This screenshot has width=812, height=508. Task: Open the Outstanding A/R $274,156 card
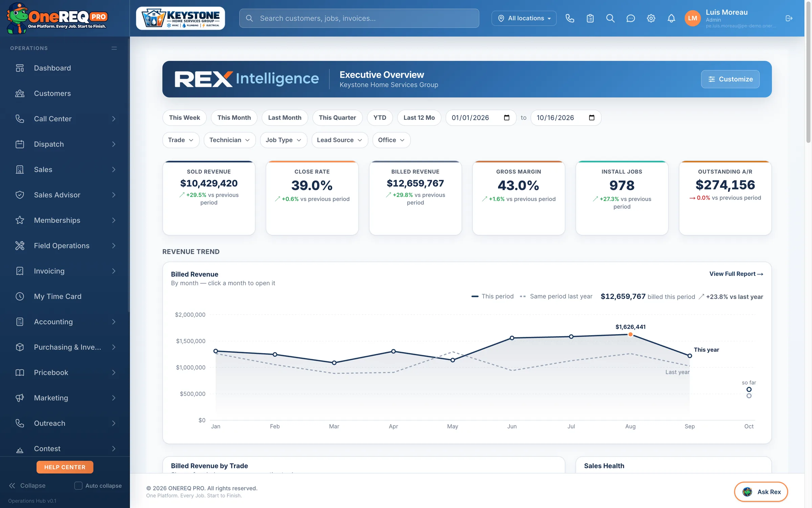click(x=725, y=198)
